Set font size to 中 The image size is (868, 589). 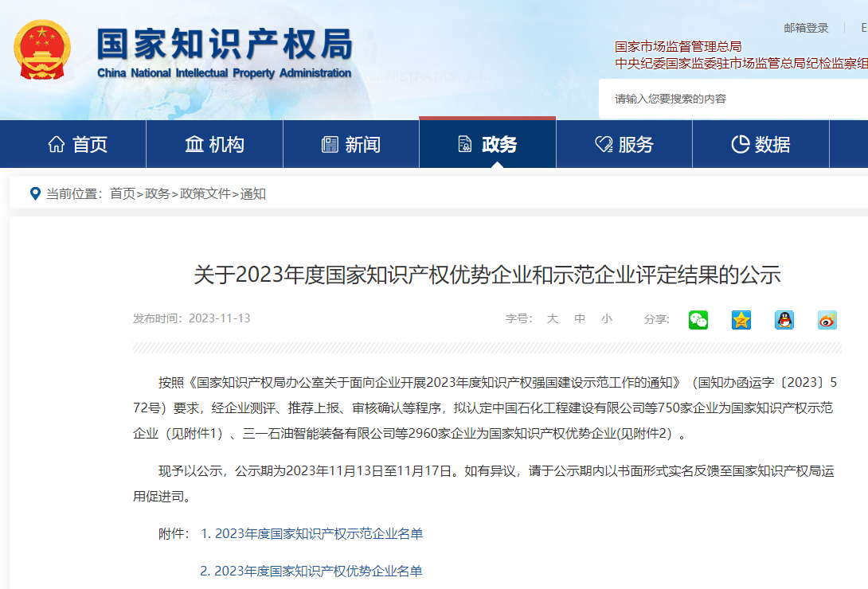pos(580,318)
